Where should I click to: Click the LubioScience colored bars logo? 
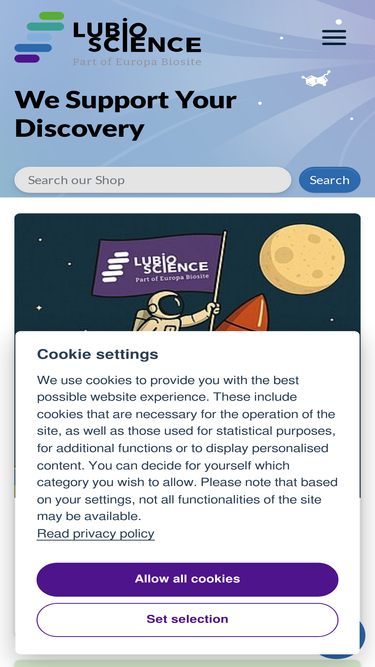[x=39, y=37]
